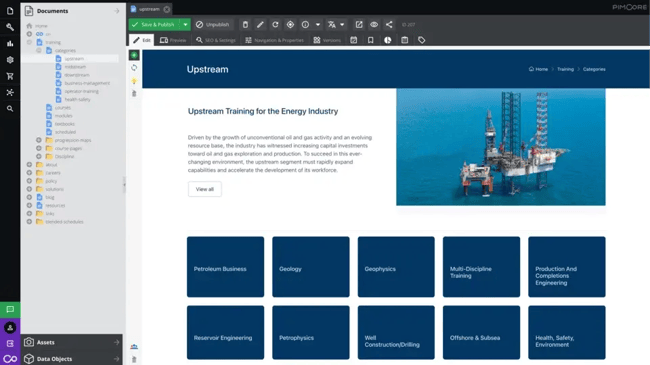Expand the progression-maps folder in tree
The height and width of the screenshot is (365, 650).
[x=39, y=140]
